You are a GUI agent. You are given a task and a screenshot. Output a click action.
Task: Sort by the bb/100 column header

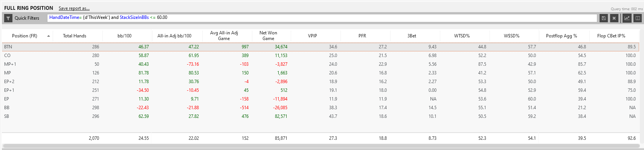[x=125, y=36]
